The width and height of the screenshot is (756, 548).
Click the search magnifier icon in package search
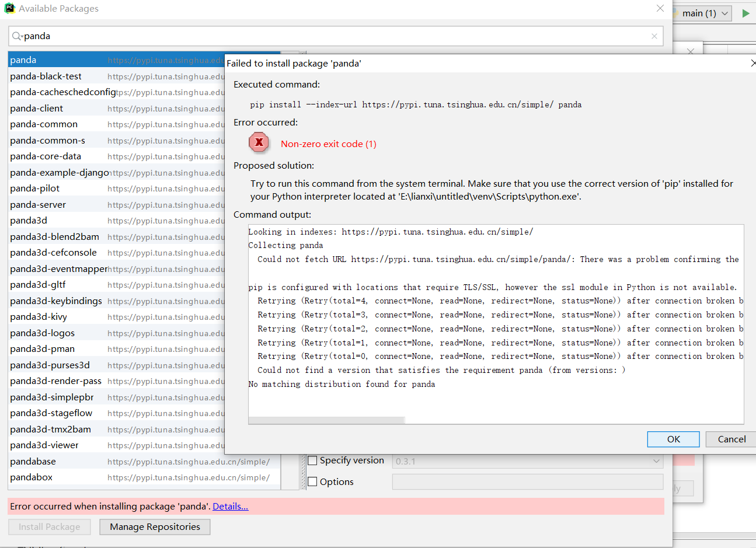pyautogui.click(x=17, y=36)
